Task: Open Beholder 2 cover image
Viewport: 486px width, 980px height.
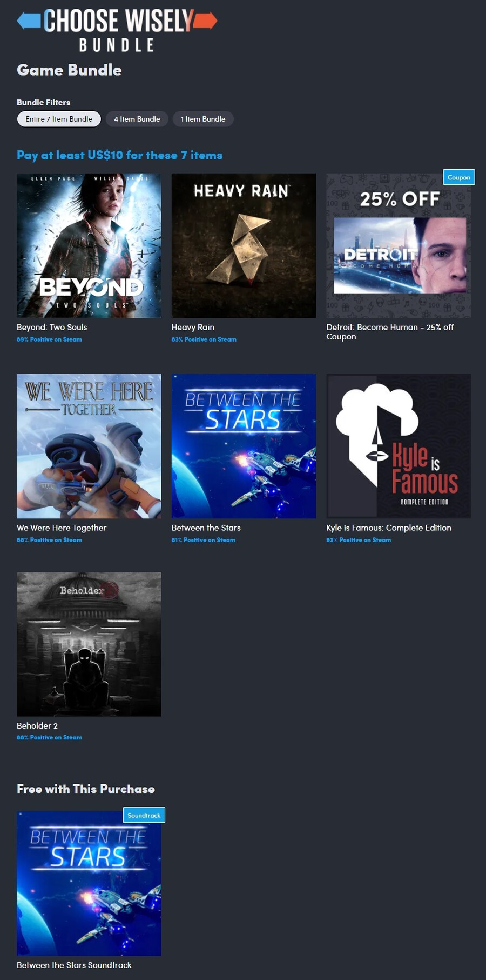Action: click(89, 644)
